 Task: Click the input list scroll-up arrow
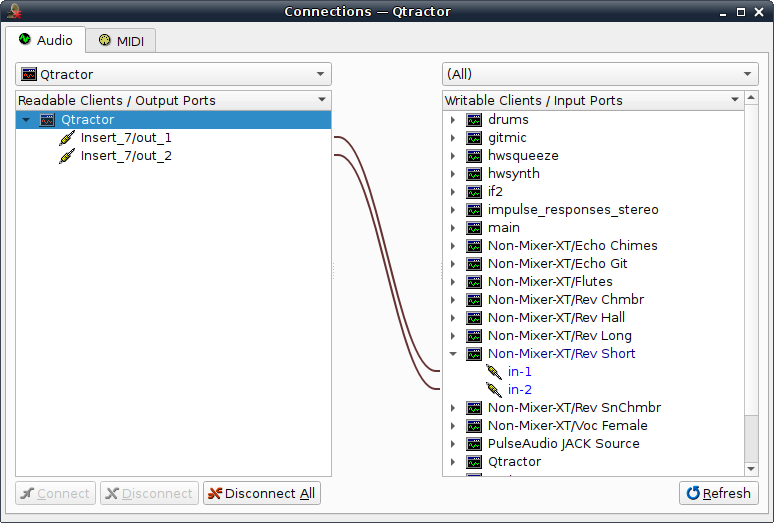click(x=751, y=98)
